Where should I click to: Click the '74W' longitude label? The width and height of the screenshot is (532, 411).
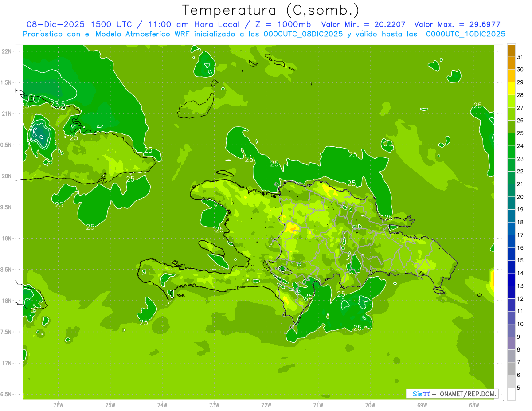pyautogui.click(x=162, y=405)
